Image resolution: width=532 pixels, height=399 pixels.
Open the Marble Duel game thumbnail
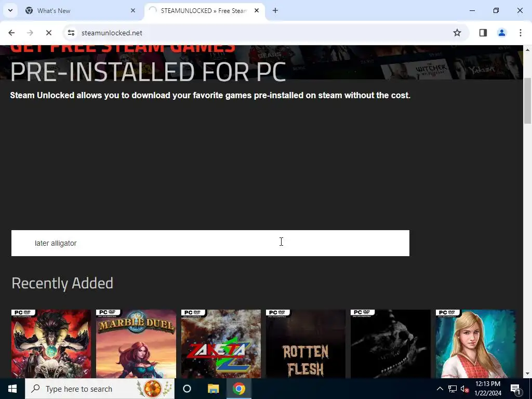(136, 344)
